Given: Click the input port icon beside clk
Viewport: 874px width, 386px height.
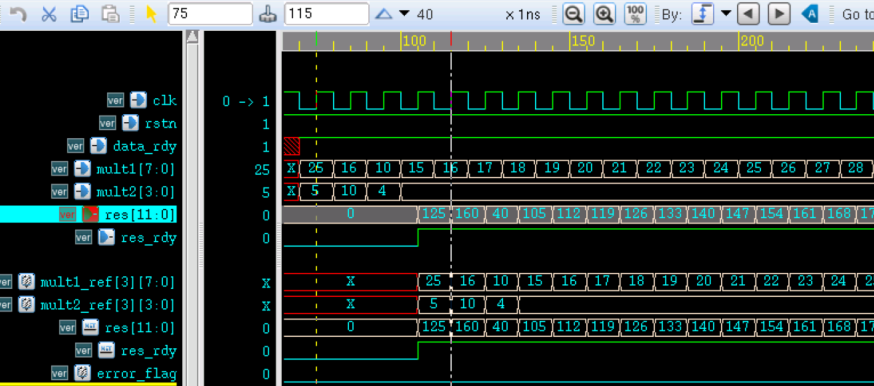Looking at the screenshot, I should tap(138, 100).
